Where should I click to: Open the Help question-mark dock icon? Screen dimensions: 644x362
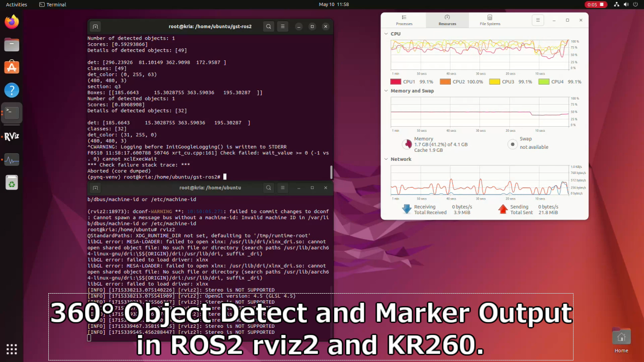point(11,90)
